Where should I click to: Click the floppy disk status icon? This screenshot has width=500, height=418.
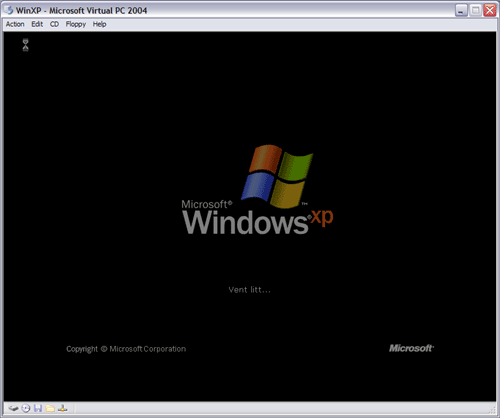(38, 408)
